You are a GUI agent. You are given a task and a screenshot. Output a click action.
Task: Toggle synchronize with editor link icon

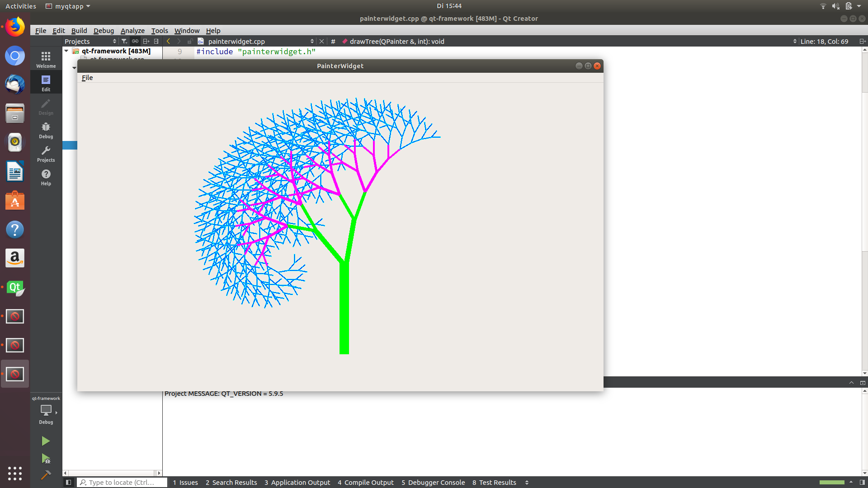(135, 41)
